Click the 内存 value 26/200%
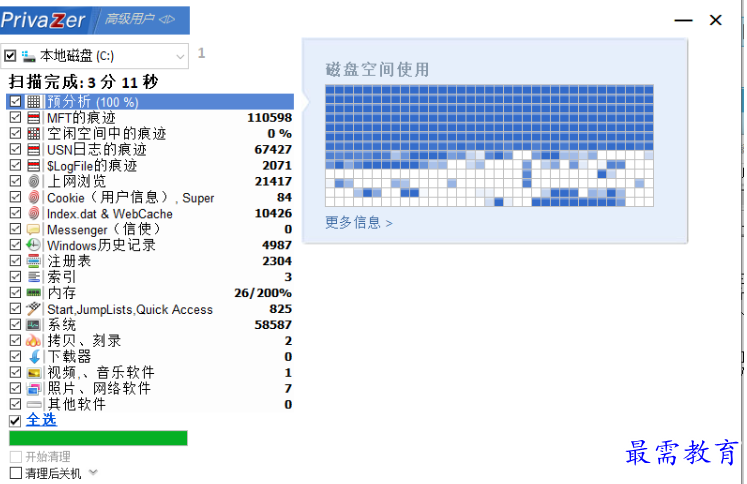Image resolution: width=747 pixels, height=484 pixels. (263, 293)
